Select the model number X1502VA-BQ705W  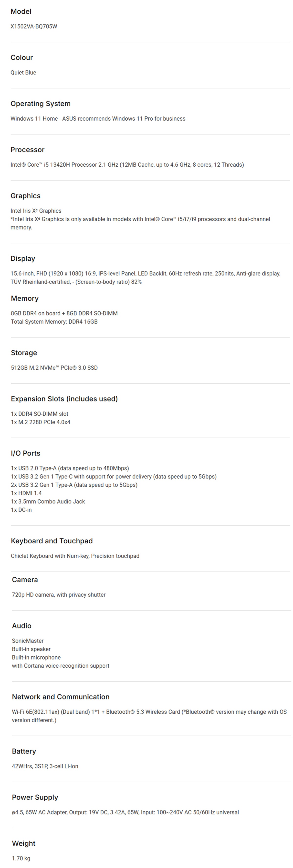click(x=34, y=26)
